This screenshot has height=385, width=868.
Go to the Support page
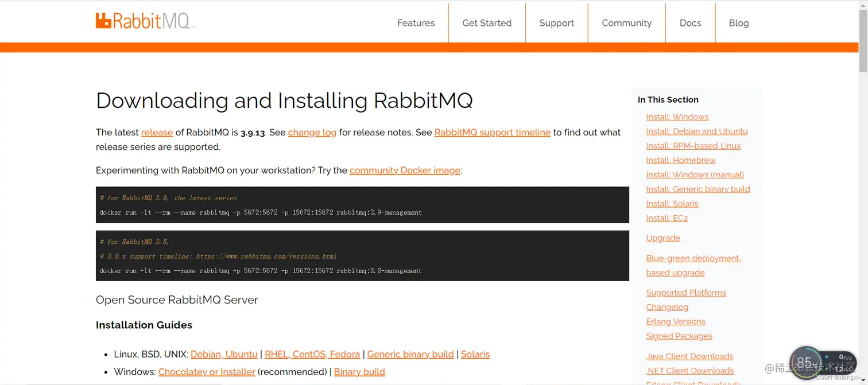click(x=556, y=23)
